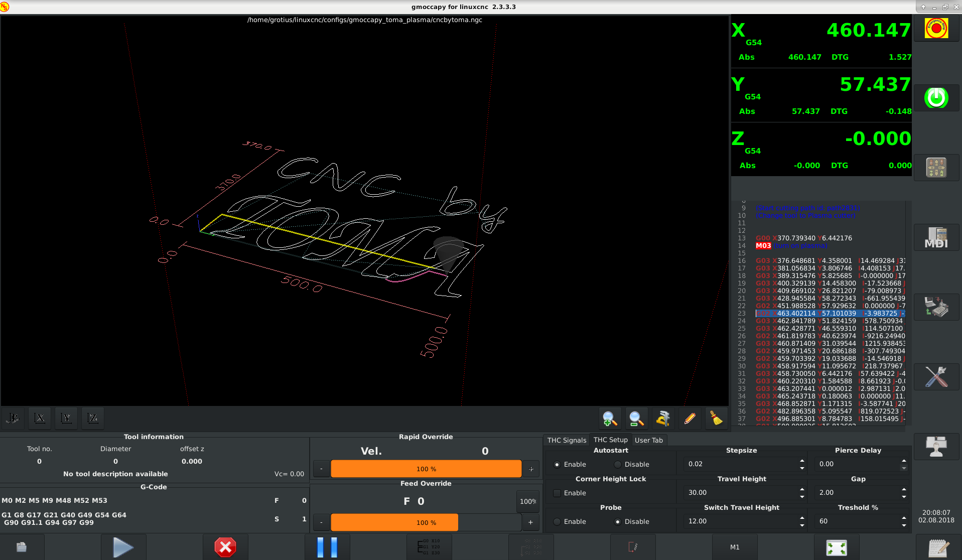Viewport: 962px width, 560px height.
Task: Set perspective view in the preview
Action: pyautogui.click(x=13, y=418)
